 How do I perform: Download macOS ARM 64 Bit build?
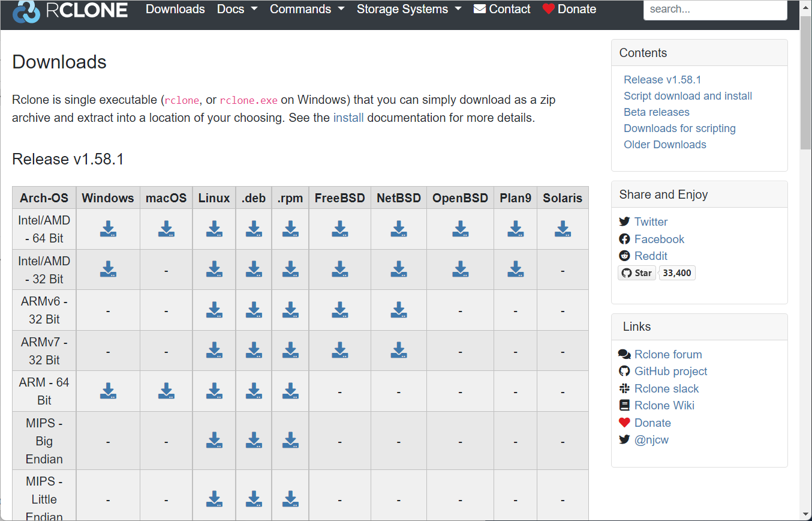pyautogui.click(x=166, y=391)
